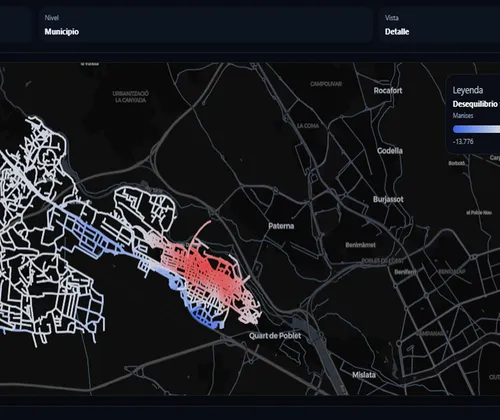Click the Manises label in the legend
This screenshot has height=420, width=500.
coord(463,116)
